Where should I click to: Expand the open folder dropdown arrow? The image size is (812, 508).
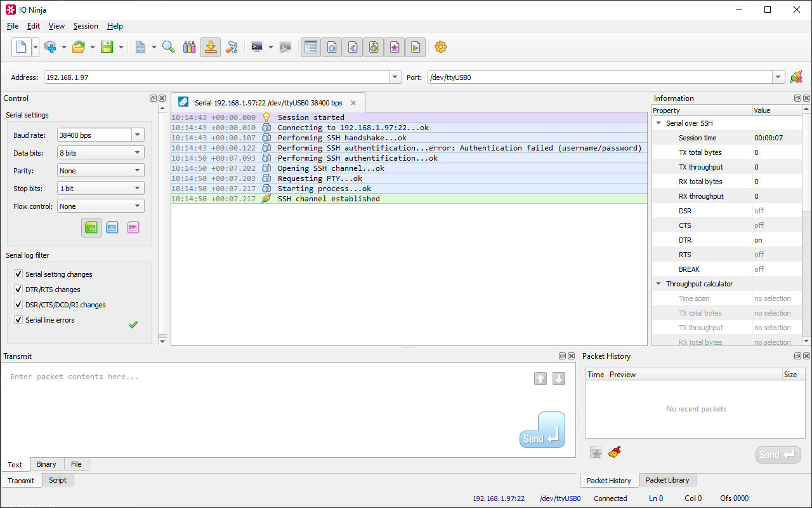[x=93, y=47]
